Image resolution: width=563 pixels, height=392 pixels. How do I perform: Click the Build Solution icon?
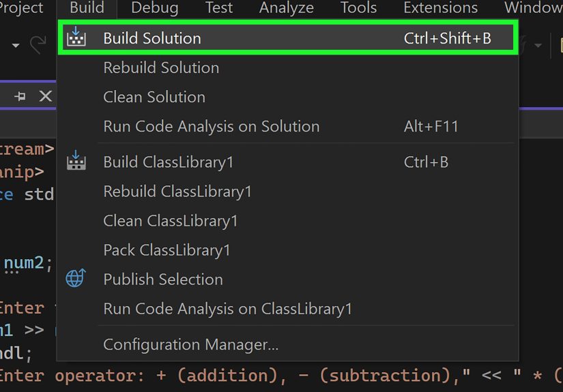tap(76, 37)
